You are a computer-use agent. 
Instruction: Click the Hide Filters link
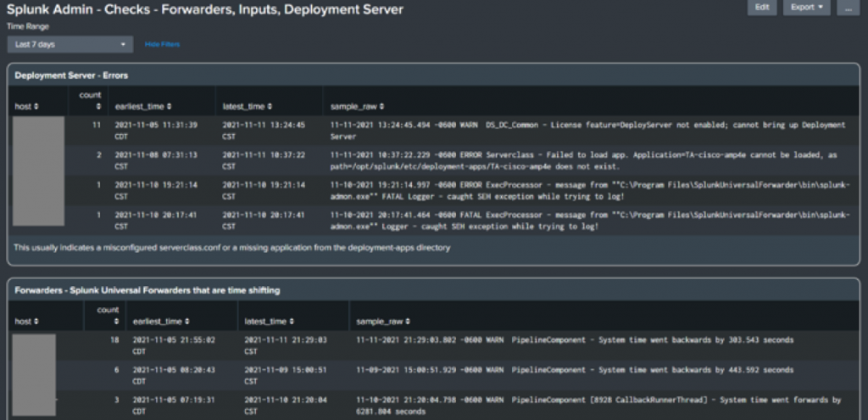pos(162,44)
